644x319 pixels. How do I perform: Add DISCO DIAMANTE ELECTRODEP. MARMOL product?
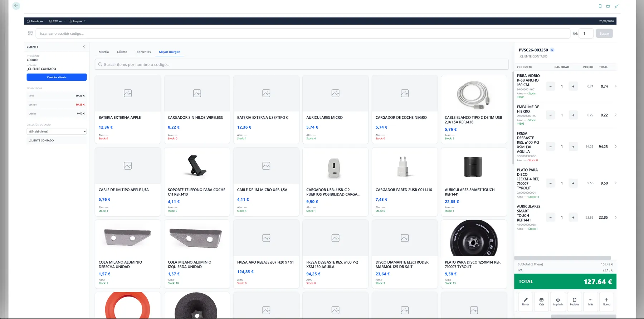pyautogui.click(x=405, y=254)
